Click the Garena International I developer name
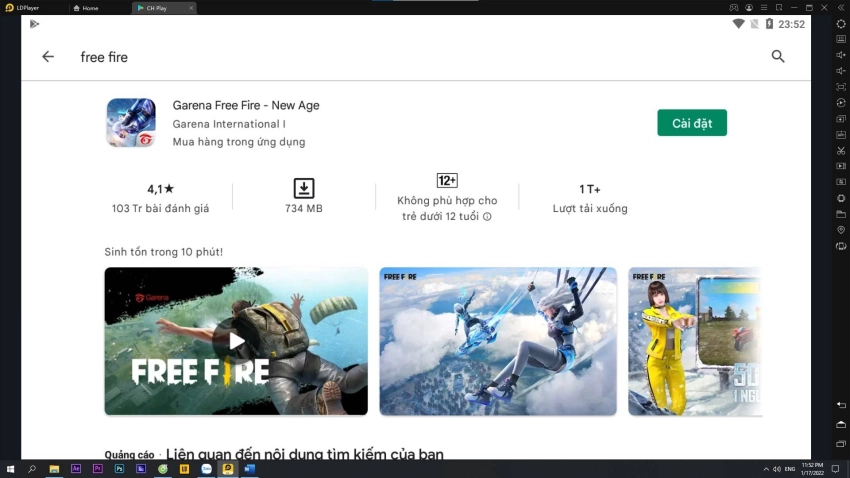This screenshot has width=850, height=478. (229, 124)
